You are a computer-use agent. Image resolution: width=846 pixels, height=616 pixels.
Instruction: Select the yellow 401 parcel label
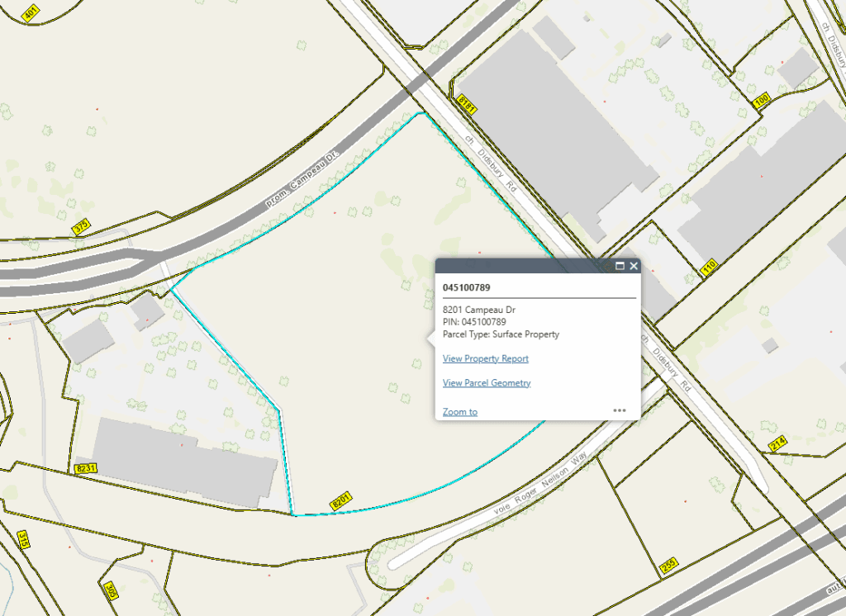[x=31, y=12]
